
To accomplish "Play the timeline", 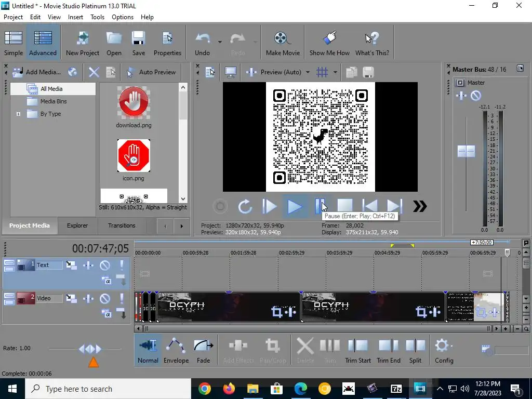I will (295, 206).
